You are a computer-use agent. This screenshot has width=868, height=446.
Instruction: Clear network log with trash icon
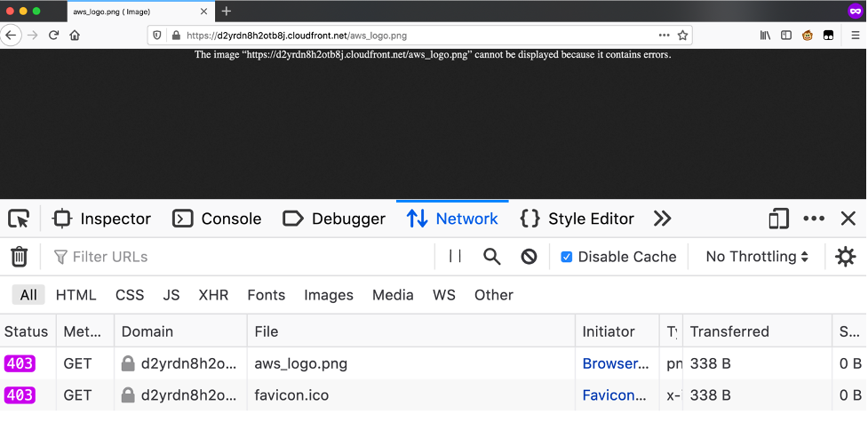coord(19,257)
